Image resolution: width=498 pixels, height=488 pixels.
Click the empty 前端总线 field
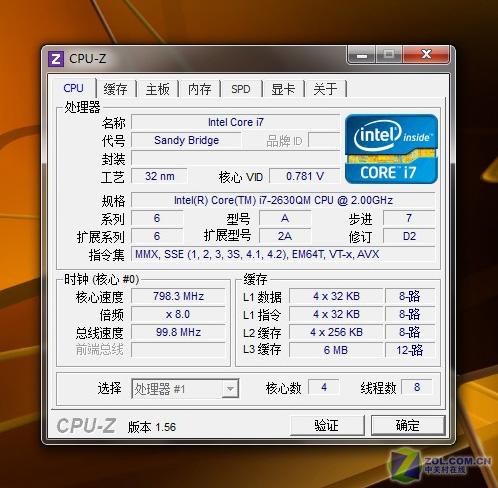[178, 350]
